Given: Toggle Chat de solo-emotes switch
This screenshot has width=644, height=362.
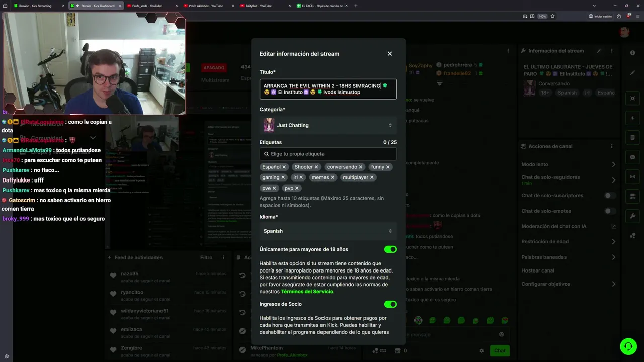Looking at the screenshot, I should (610, 211).
